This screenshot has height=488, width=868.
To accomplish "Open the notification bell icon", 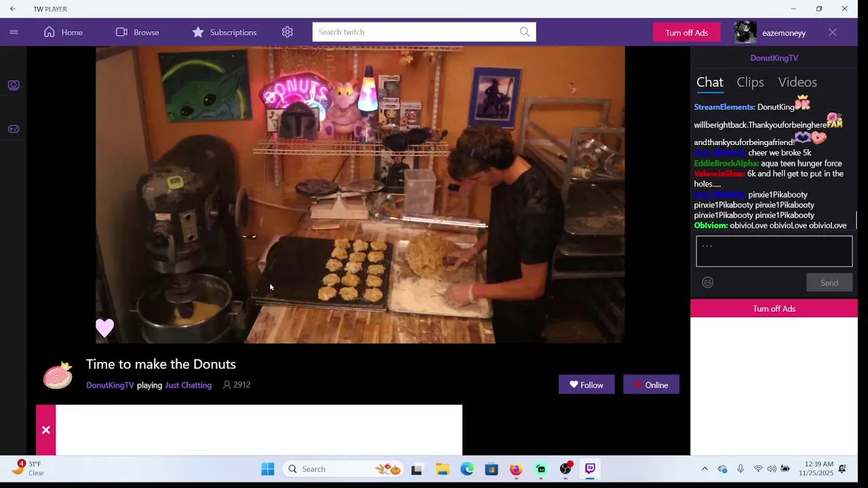I will click(842, 469).
